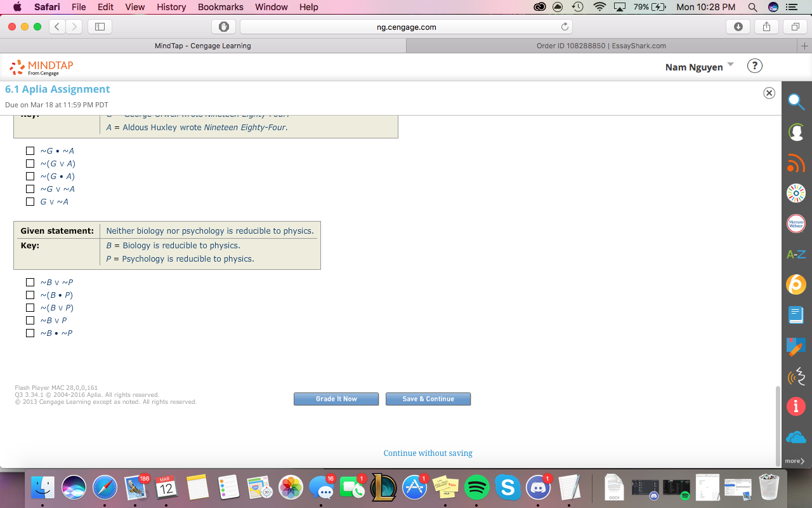Open macOS Notification Center
The width and height of the screenshot is (812, 508).
pyautogui.click(x=791, y=7)
